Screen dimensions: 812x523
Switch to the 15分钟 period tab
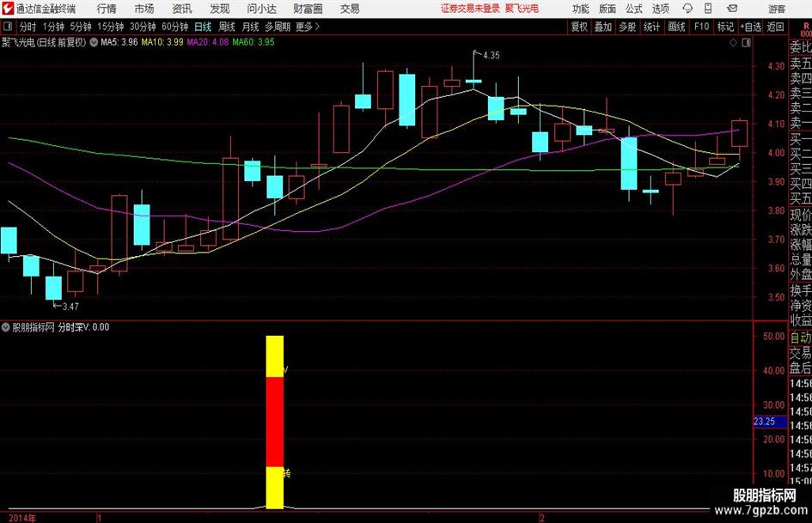[111, 27]
